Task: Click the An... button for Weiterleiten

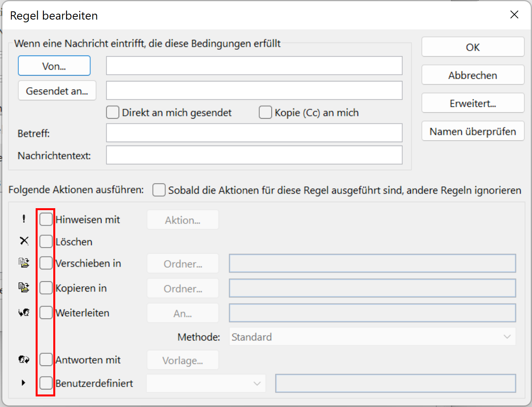Action: coord(183,313)
